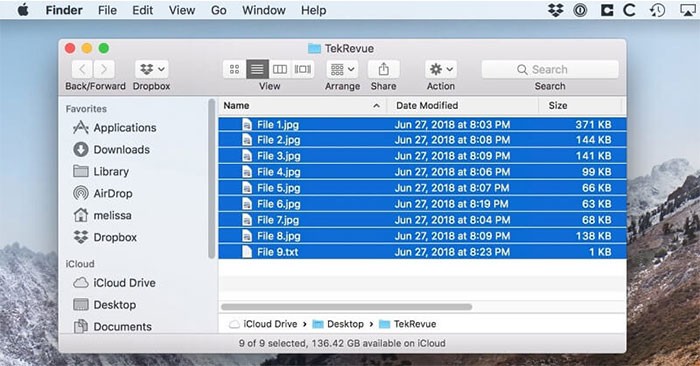Open Downloads in the sidebar
Screen dimensions: 700x366
[x=112, y=150]
